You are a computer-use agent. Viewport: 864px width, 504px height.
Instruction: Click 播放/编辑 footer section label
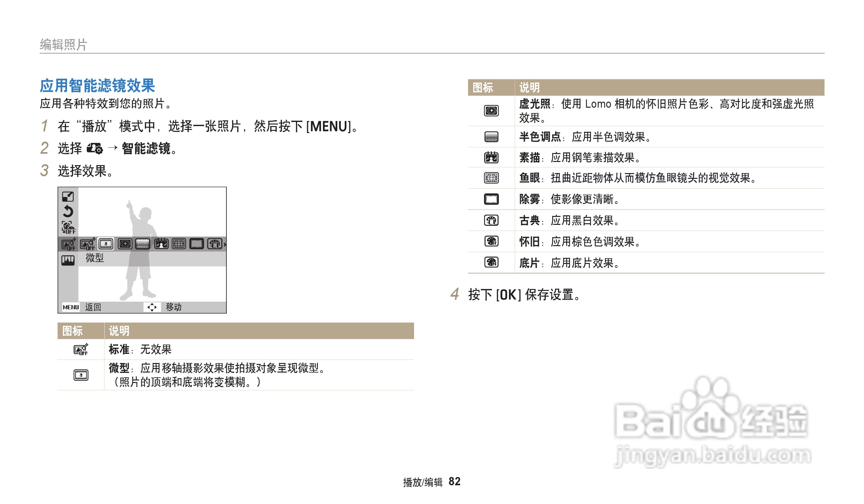[x=423, y=482]
